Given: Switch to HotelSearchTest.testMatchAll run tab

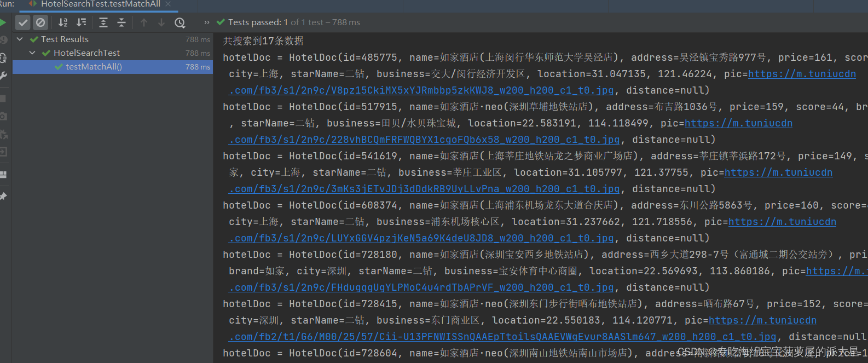Looking at the screenshot, I should click(x=100, y=4).
